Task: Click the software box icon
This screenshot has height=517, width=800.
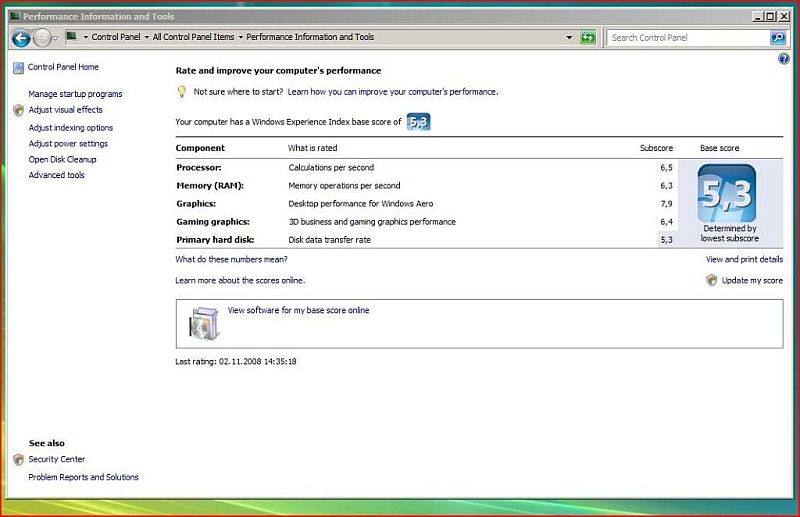Action: 205,323
